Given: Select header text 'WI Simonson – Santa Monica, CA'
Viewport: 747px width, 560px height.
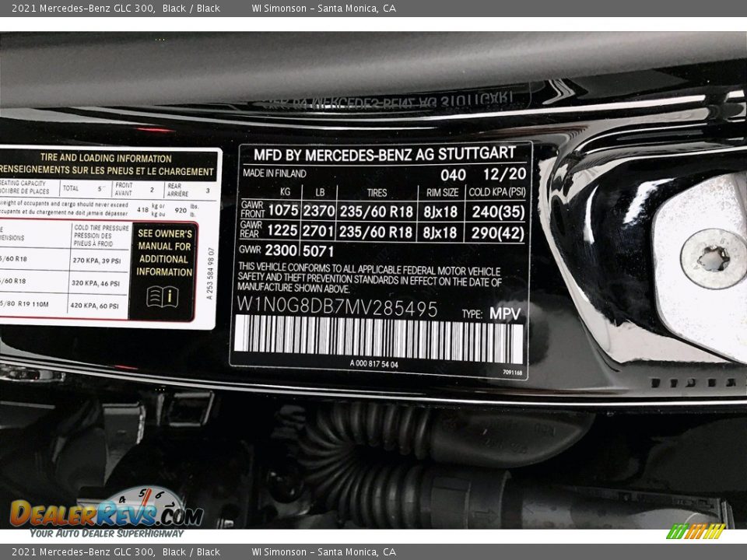Looking at the screenshot, I should coord(324,8).
